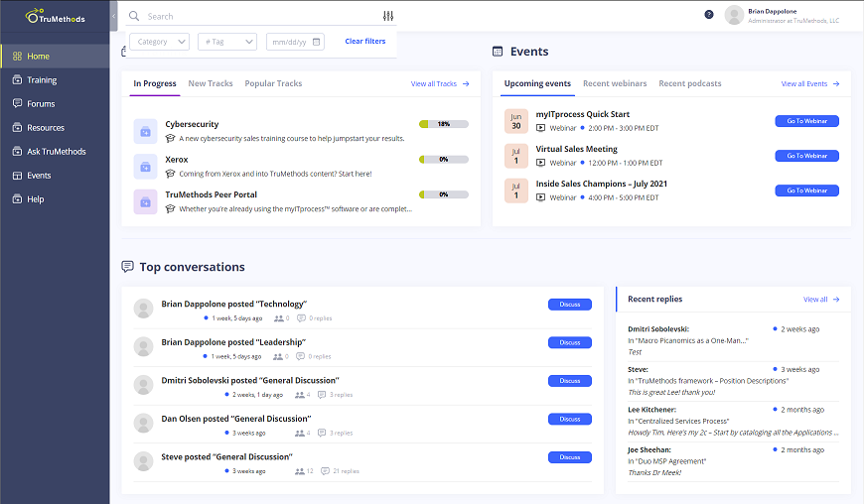864x504 pixels.
Task: Click the Virtual Sales Meeting Jul 1 badge
Action: [x=516, y=156]
